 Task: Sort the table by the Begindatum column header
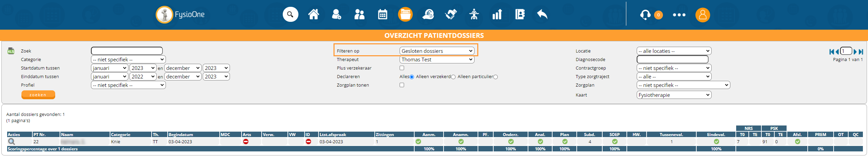[181, 135]
